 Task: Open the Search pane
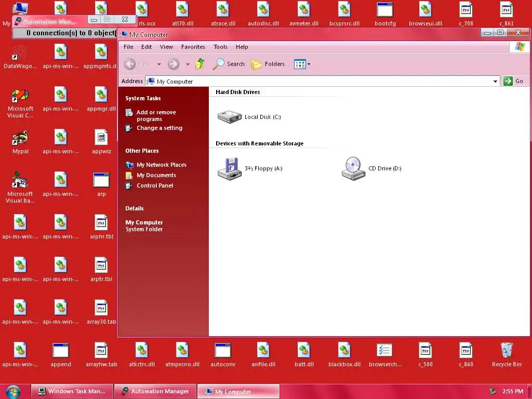[x=229, y=64]
